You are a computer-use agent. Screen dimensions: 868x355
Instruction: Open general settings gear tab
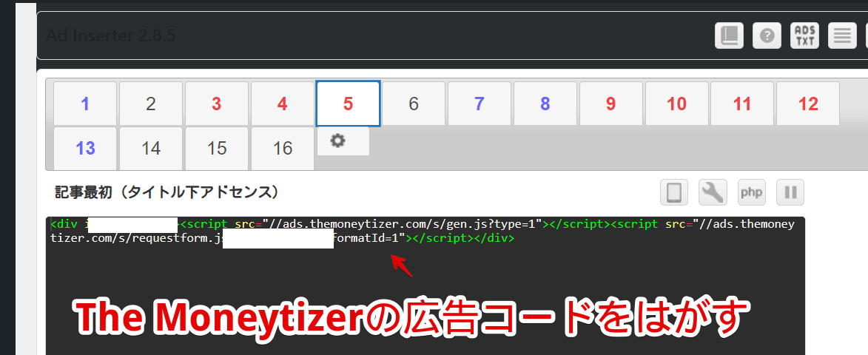coord(343,141)
